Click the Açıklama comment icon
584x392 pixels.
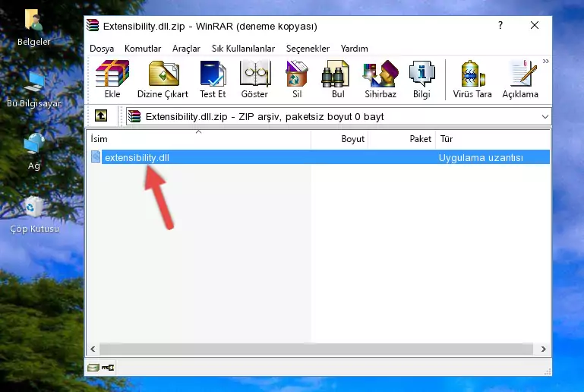[520, 79]
